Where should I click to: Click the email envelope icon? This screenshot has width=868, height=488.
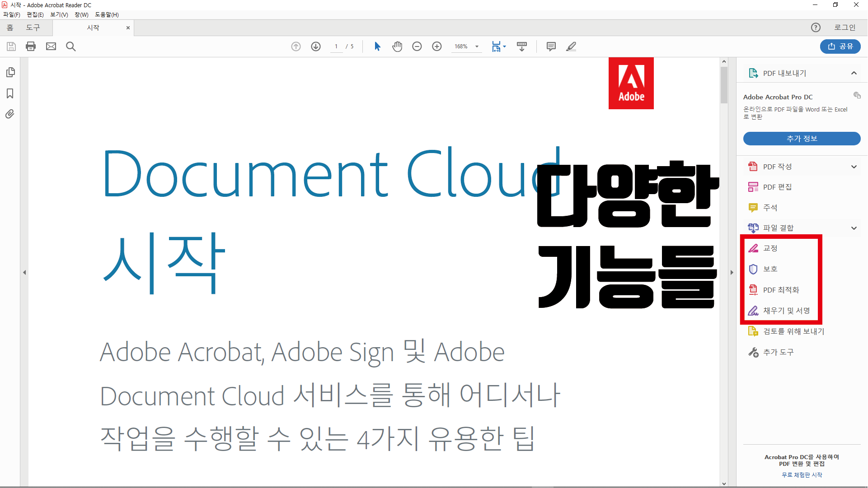pos(51,46)
